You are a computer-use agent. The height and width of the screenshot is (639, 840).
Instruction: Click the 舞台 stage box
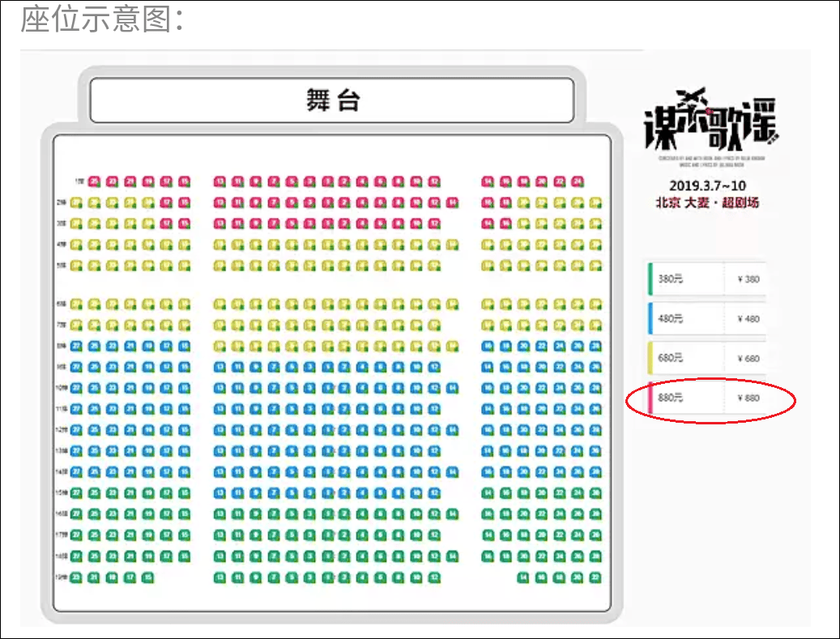click(332, 100)
